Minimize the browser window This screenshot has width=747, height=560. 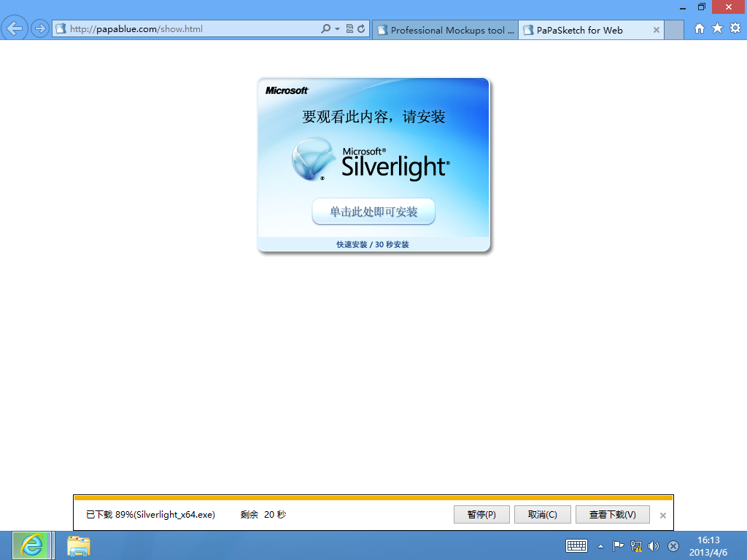(x=683, y=7)
